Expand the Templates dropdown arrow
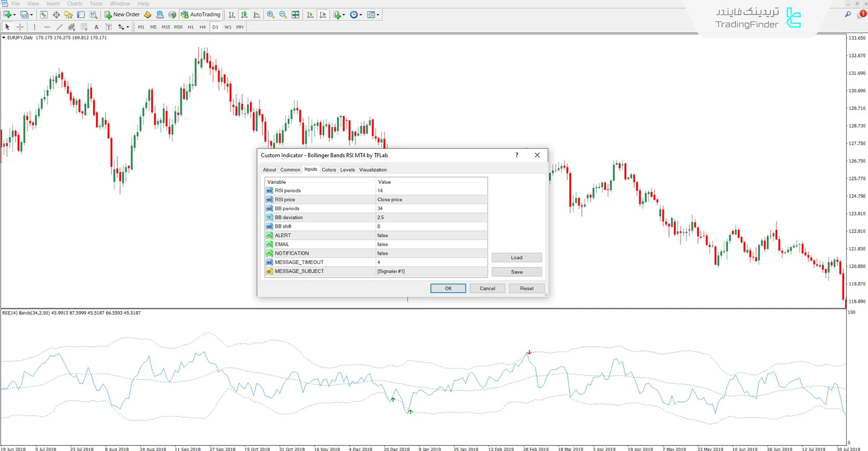Image resolution: width=868 pixels, height=451 pixels. (378, 15)
